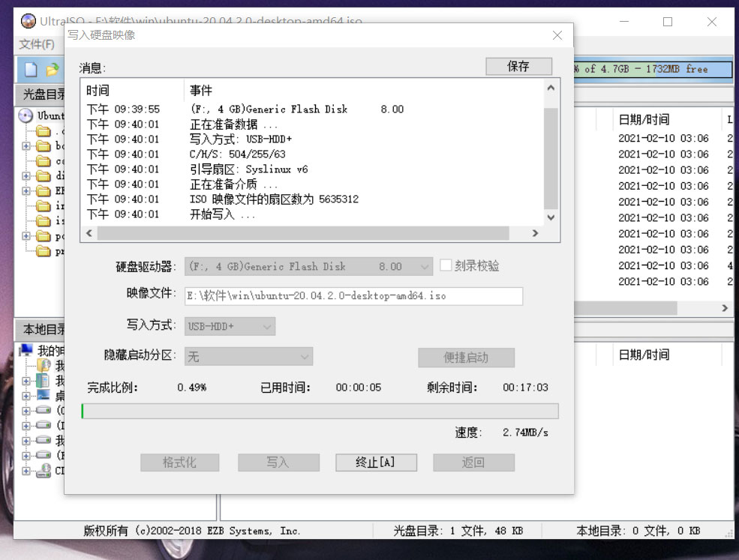Open the 写入方式 USB-HDD+ dropdown

[230, 326]
